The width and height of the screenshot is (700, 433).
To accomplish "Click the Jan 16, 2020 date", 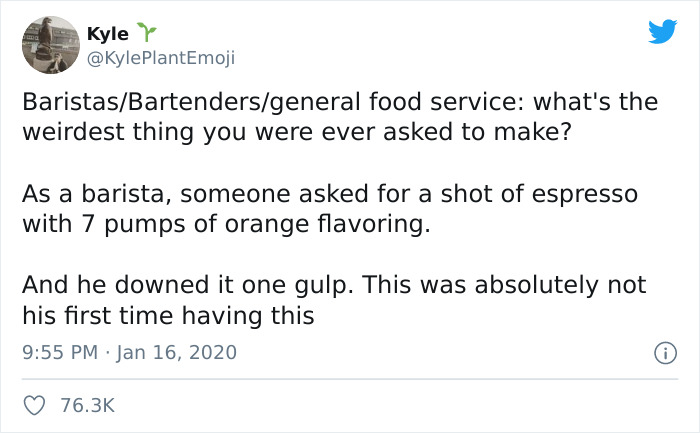I will (176, 352).
